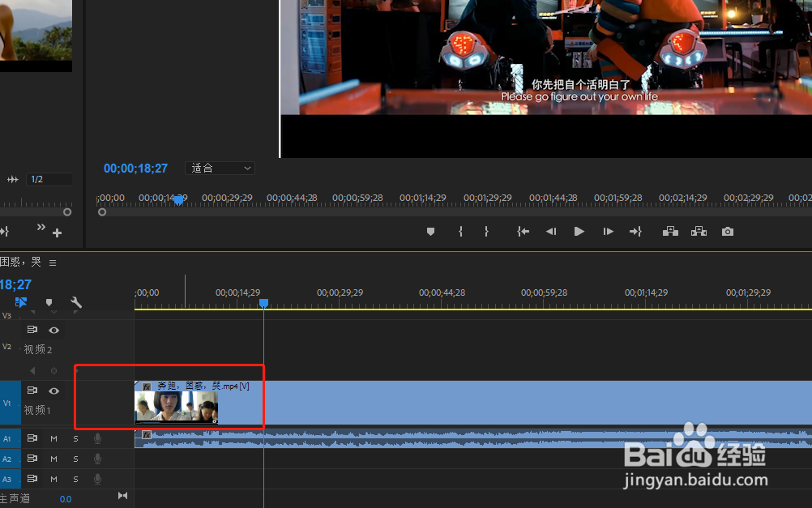The image size is (812, 508).
Task: Click the Lift button
Action: (670, 231)
